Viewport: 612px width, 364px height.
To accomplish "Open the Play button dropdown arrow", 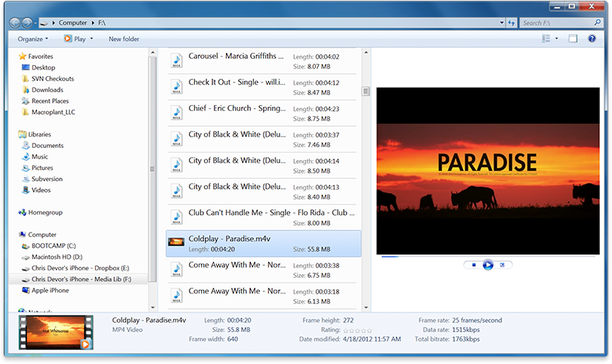I will 91,39.
